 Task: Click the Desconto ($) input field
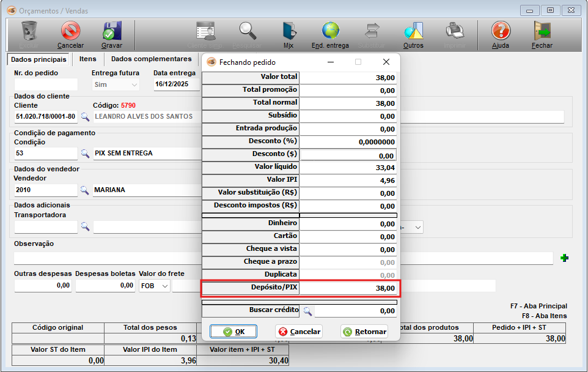click(348, 156)
